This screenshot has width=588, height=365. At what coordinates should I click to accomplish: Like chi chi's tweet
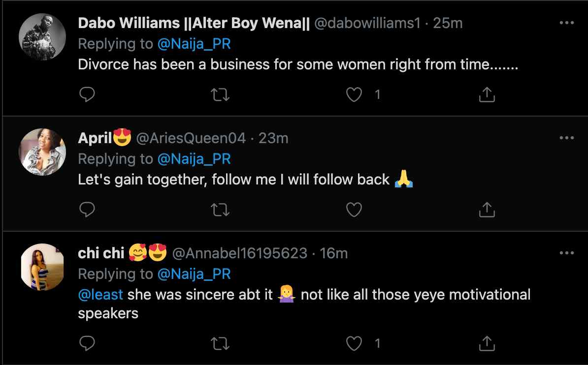[x=354, y=343]
